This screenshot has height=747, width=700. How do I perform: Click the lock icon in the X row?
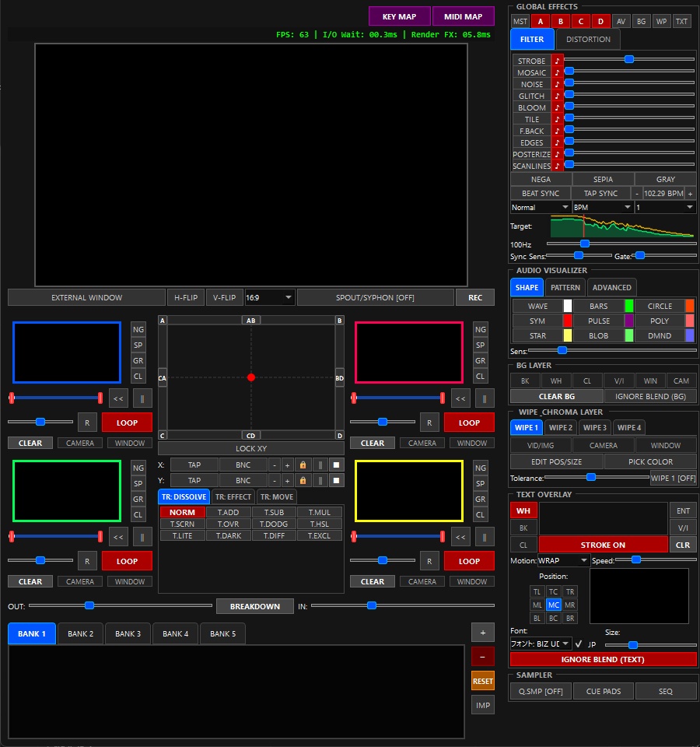(303, 465)
